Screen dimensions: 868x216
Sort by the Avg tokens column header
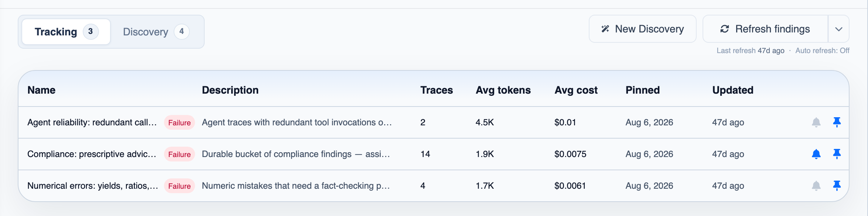[x=503, y=90]
